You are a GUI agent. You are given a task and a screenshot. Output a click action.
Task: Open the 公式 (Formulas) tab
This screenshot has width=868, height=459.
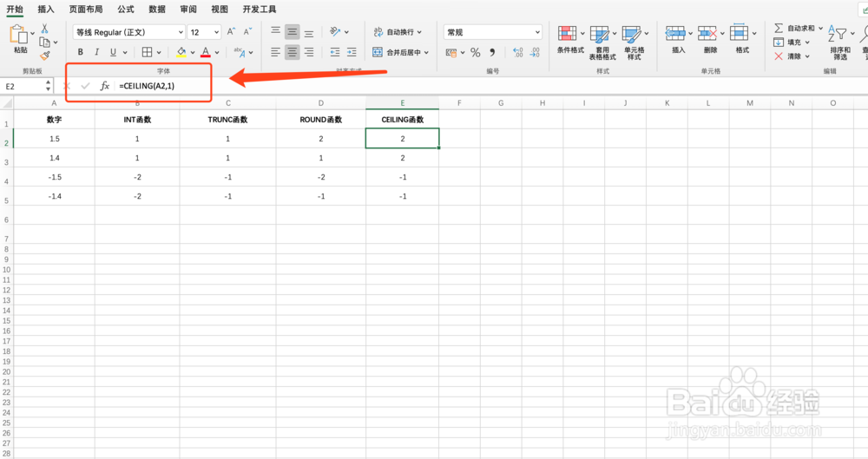126,9
